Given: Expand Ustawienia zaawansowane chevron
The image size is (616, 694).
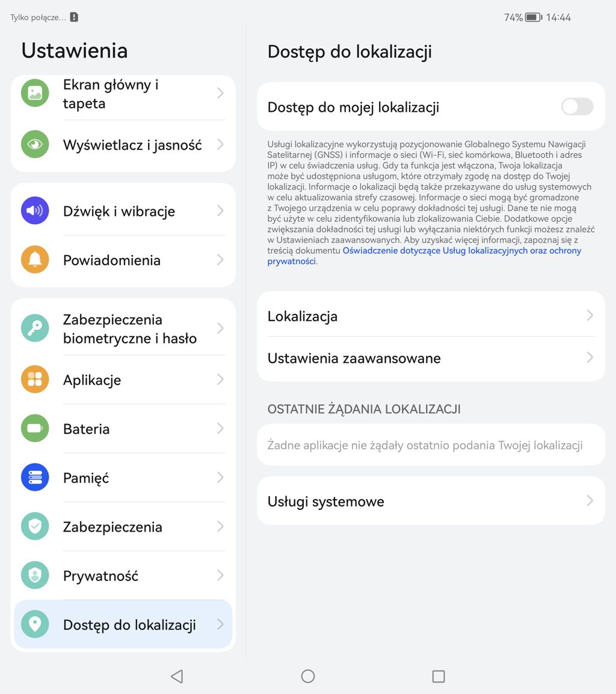Looking at the screenshot, I should tap(590, 358).
